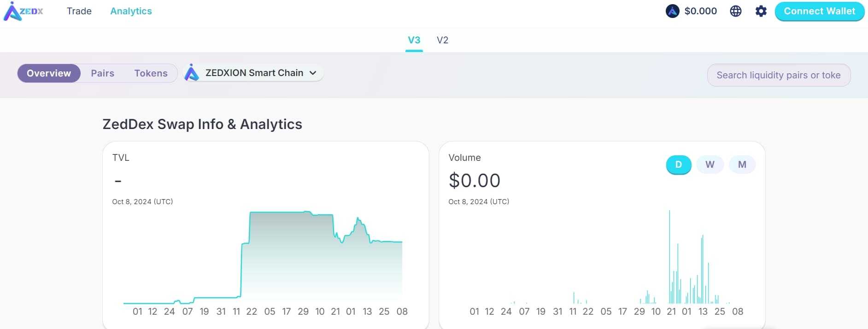Viewport: 868px width, 329px height.
Task: Open the Trade menu
Action: tap(79, 11)
